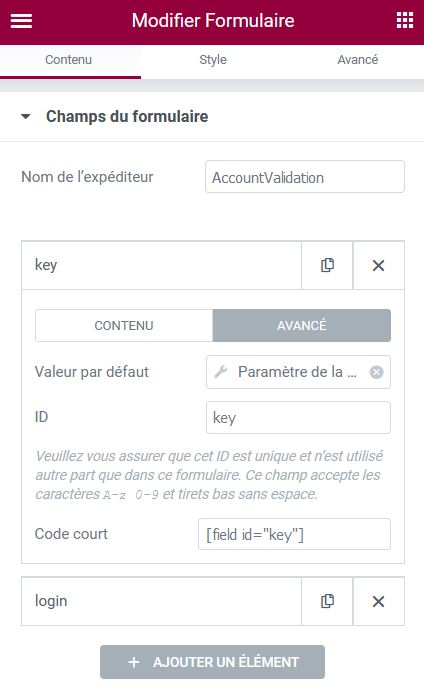
Task: Switch to the Contenu panel tab
Action: point(69,60)
